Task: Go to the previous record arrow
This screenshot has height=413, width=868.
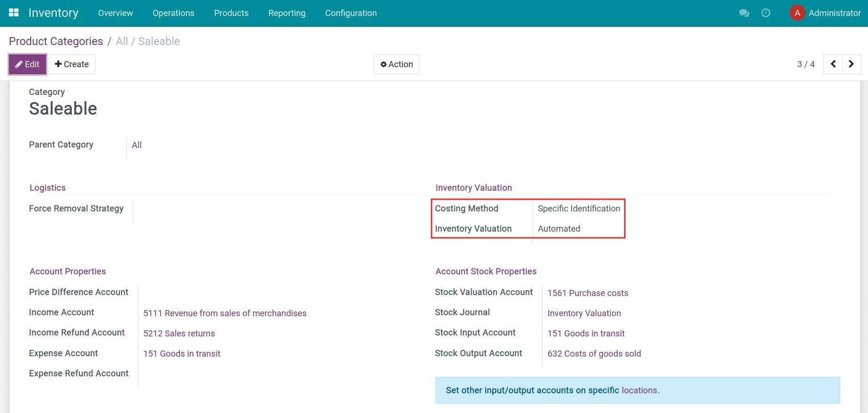Action: [833, 64]
